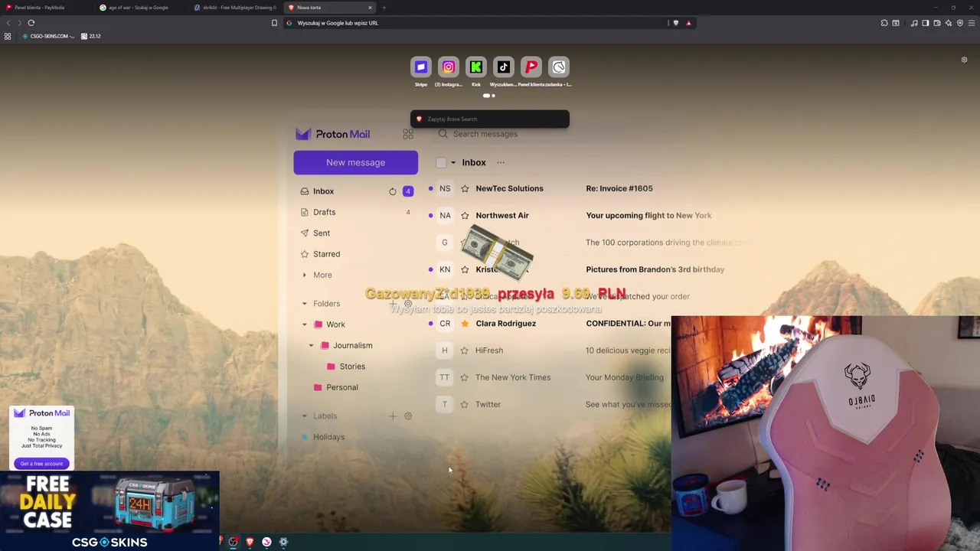Go to second shortcuts page dot

pos(493,96)
